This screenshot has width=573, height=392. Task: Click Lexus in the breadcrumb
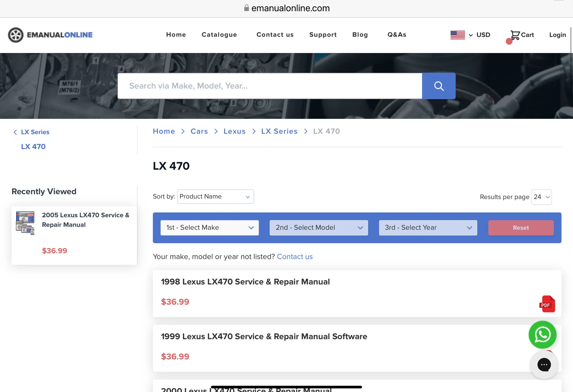pos(234,131)
